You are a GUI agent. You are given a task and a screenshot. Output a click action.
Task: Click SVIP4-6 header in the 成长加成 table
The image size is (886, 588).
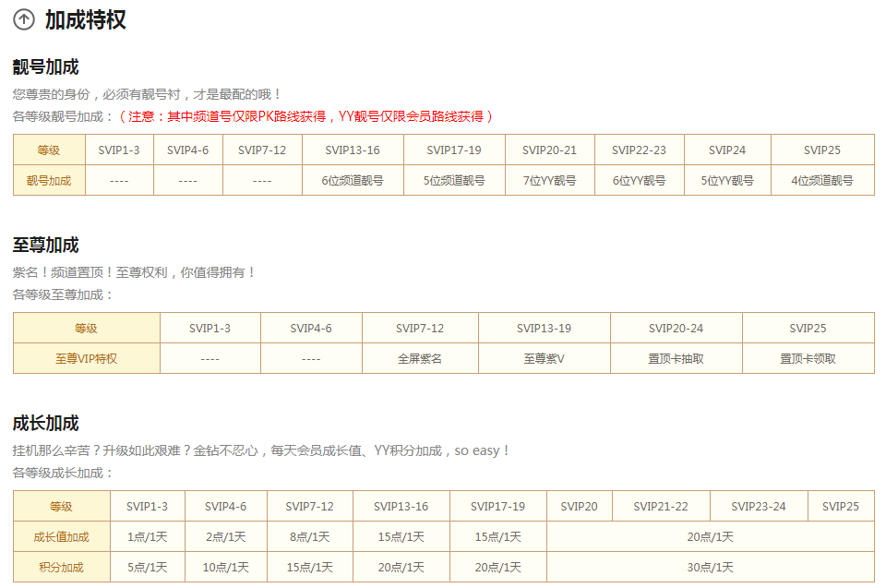click(226, 506)
